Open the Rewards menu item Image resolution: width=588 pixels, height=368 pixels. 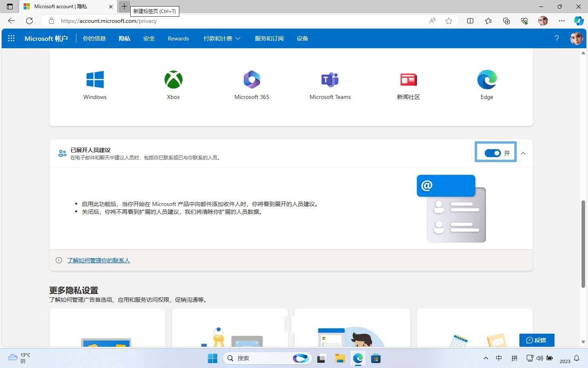point(178,38)
